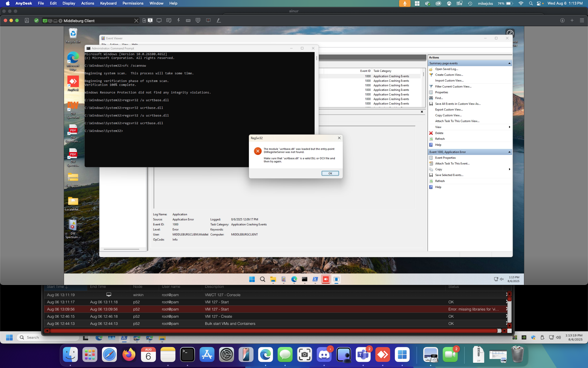Image resolution: width=588 pixels, height=368 pixels.
Task: Open the Keyboard menu in AnyDesk
Action: [108, 3]
